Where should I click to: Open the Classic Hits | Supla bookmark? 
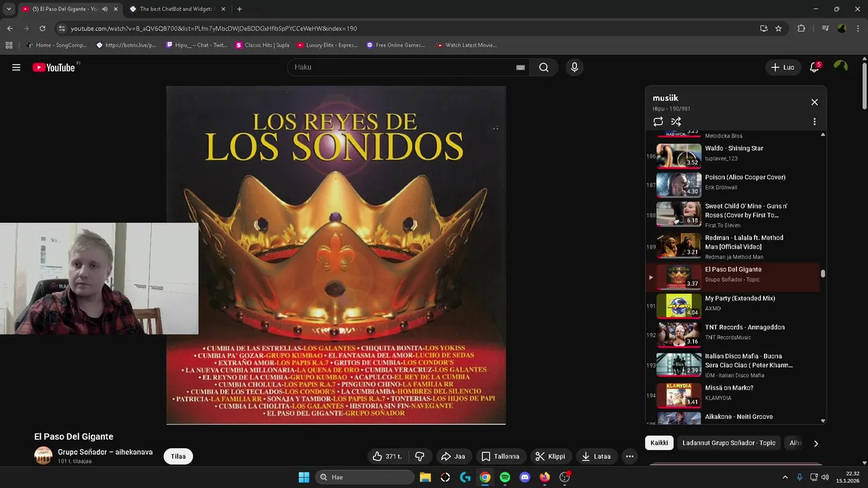point(262,45)
